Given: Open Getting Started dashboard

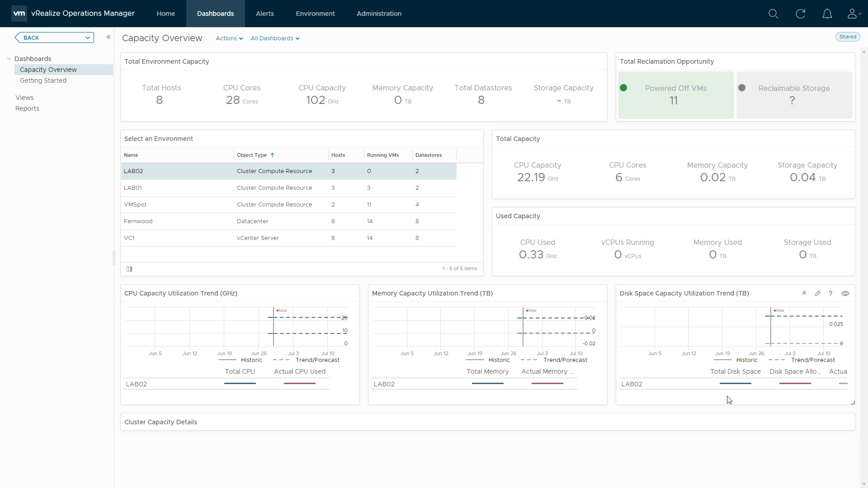Looking at the screenshot, I should tap(43, 80).
